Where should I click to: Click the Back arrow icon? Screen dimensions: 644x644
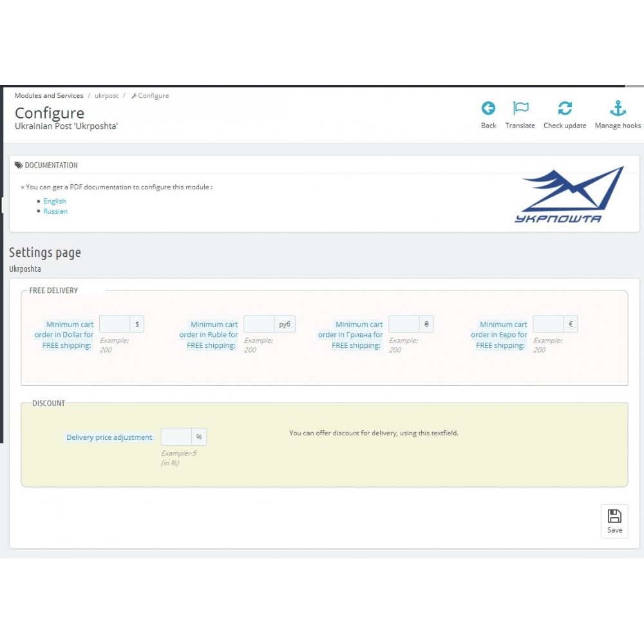(488, 108)
